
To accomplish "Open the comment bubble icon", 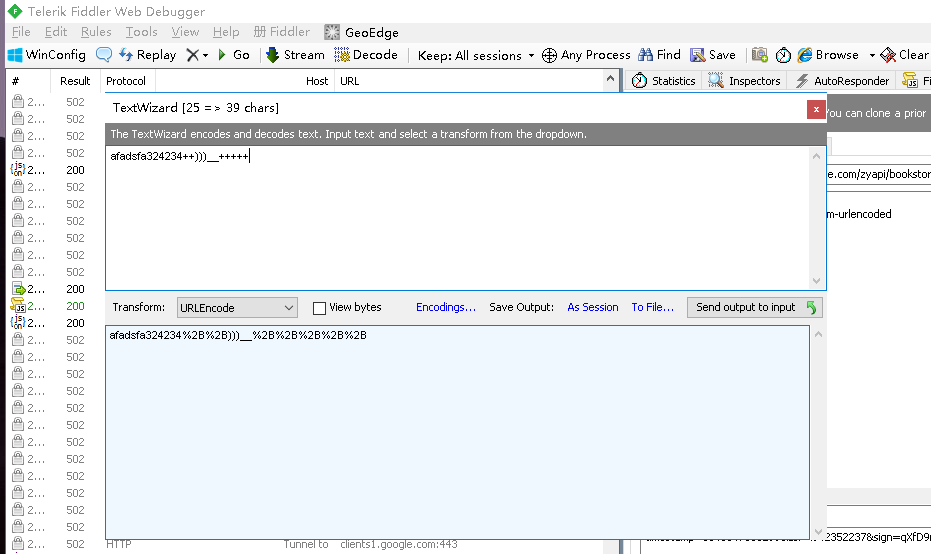I will pyautogui.click(x=104, y=55).
